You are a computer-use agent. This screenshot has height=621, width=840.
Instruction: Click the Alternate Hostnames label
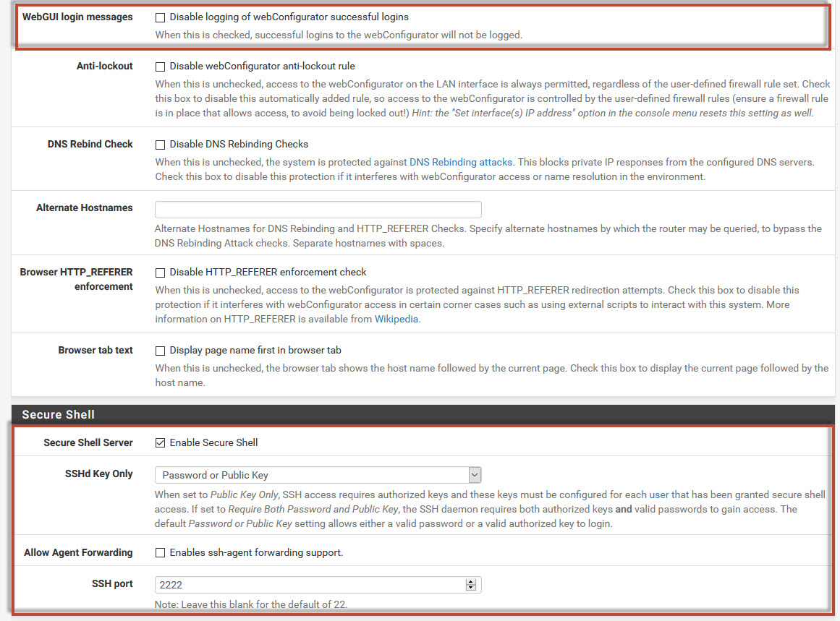(x=84, y=208)
